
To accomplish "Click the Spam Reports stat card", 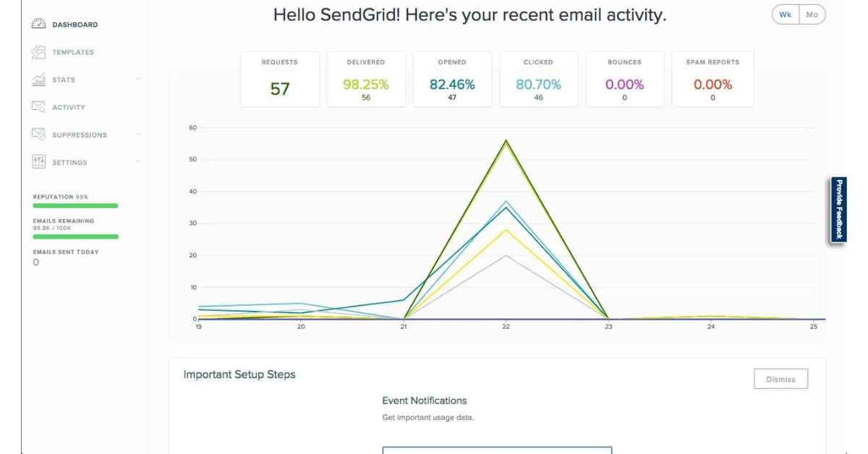I will pyautogui.click(x=712, y=78).
